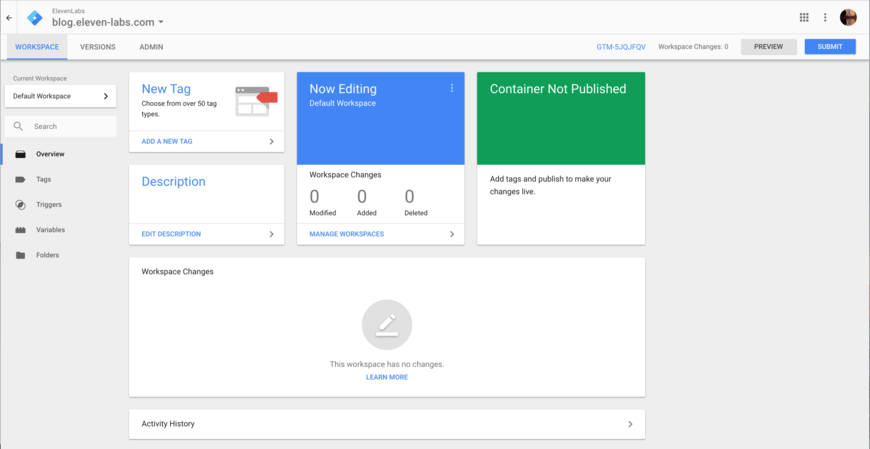Open the top-bar three-dot options menu
This screenshot has height=449, width=870.
pyautogui.click(x=825, y=17)
